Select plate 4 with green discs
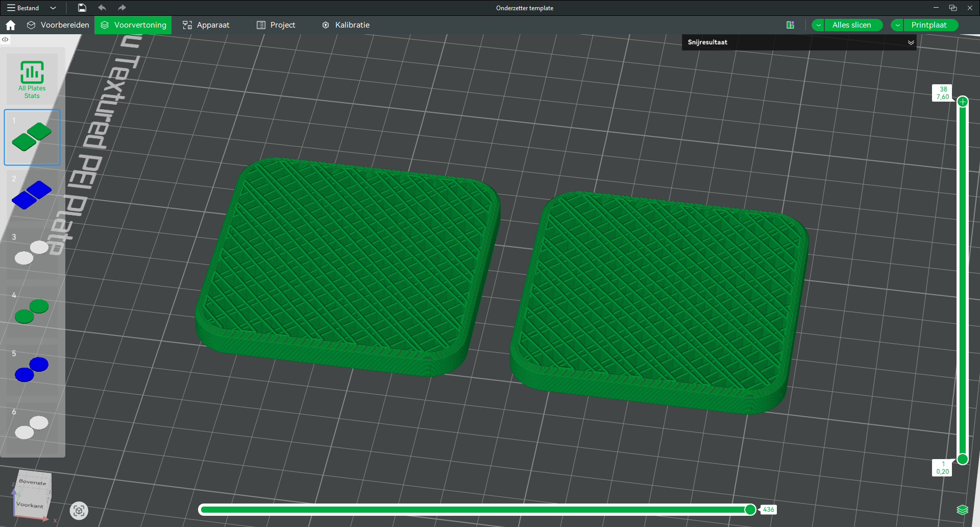Viewport: 980px width, 527px height. tap(32, 311)
